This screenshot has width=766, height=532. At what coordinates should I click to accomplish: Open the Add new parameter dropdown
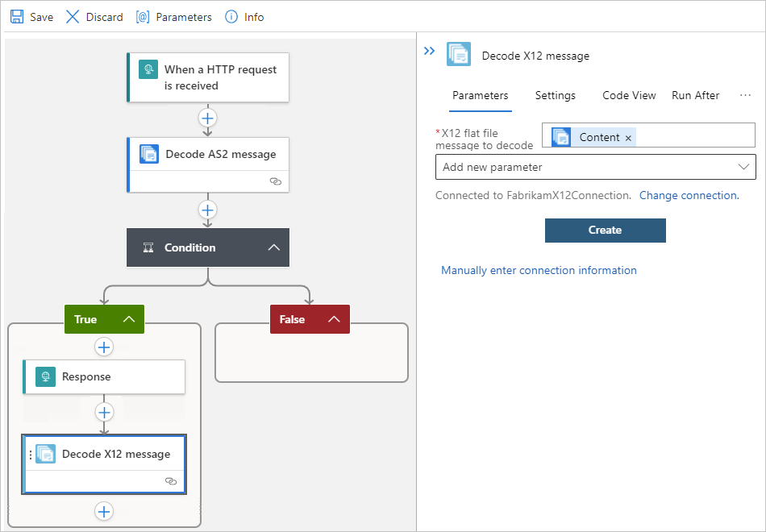point(595,167)
